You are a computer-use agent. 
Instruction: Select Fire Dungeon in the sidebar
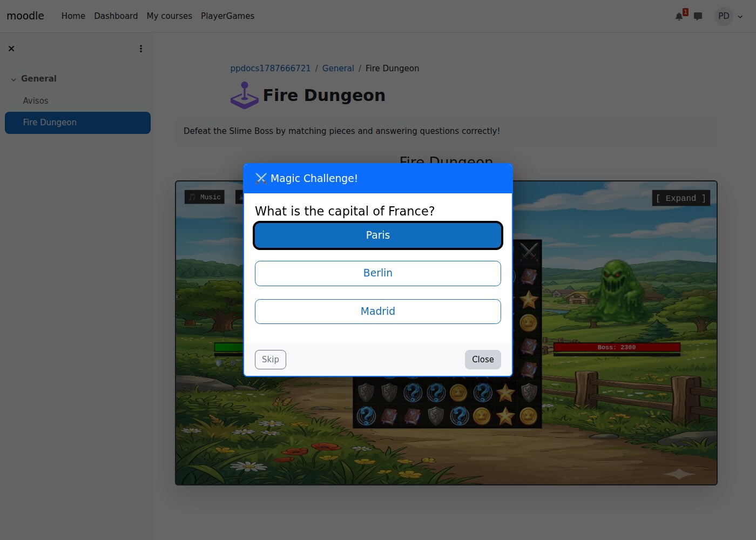[78, 123]
